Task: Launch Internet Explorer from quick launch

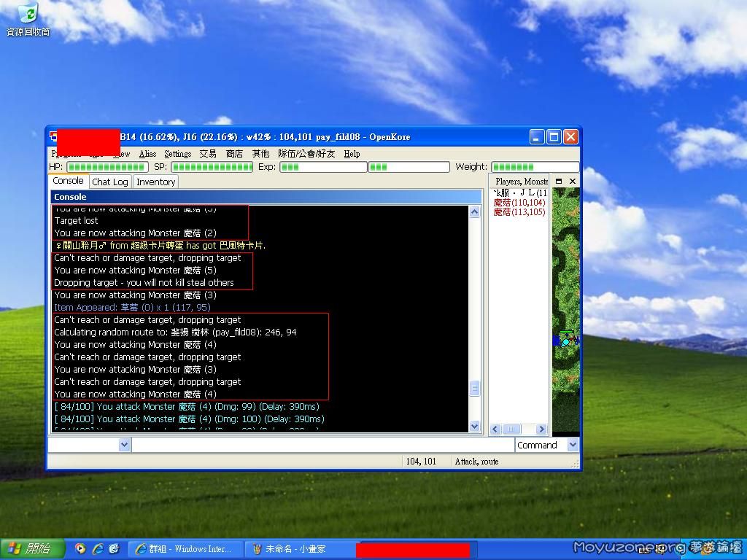Action: [97, 548]
